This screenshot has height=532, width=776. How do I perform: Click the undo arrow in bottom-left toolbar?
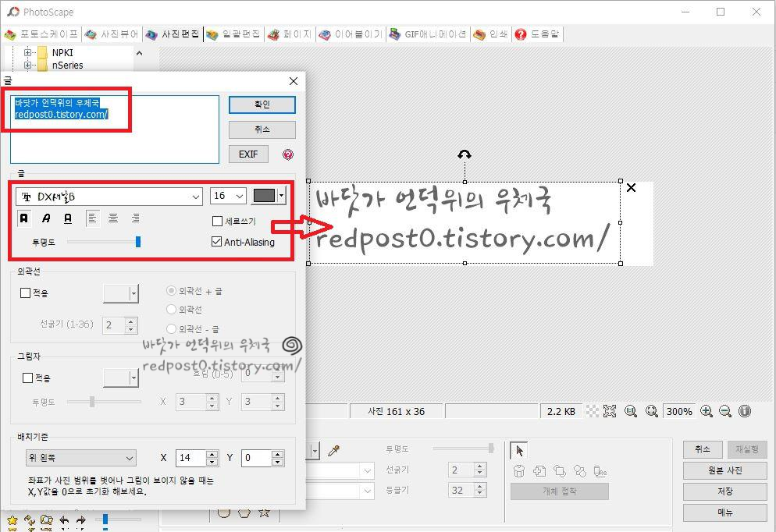64,520
